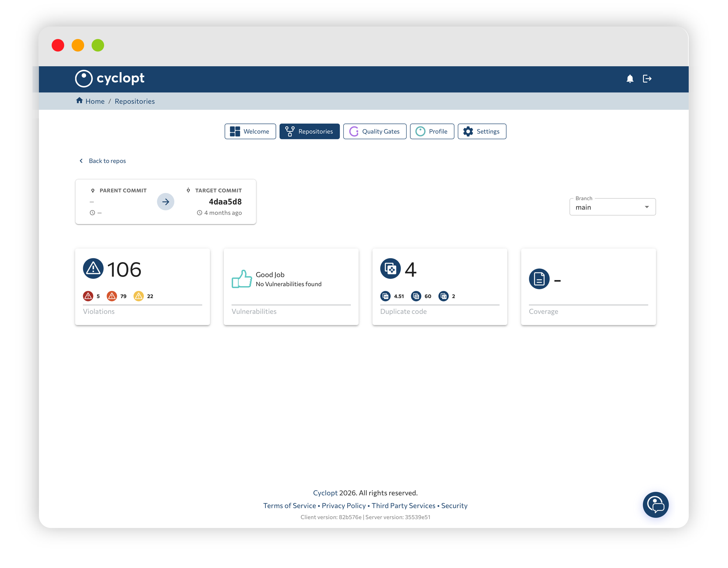Viewport: 728px width, 568px height.
Task: Click the duplicate icon next to 4.51
Action: click(x=385, y=296)
